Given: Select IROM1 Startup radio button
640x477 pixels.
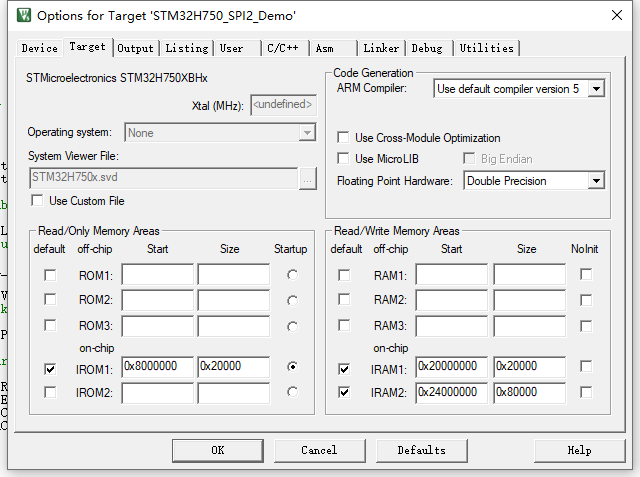Looking at the screenshot, I should point(292,366).
